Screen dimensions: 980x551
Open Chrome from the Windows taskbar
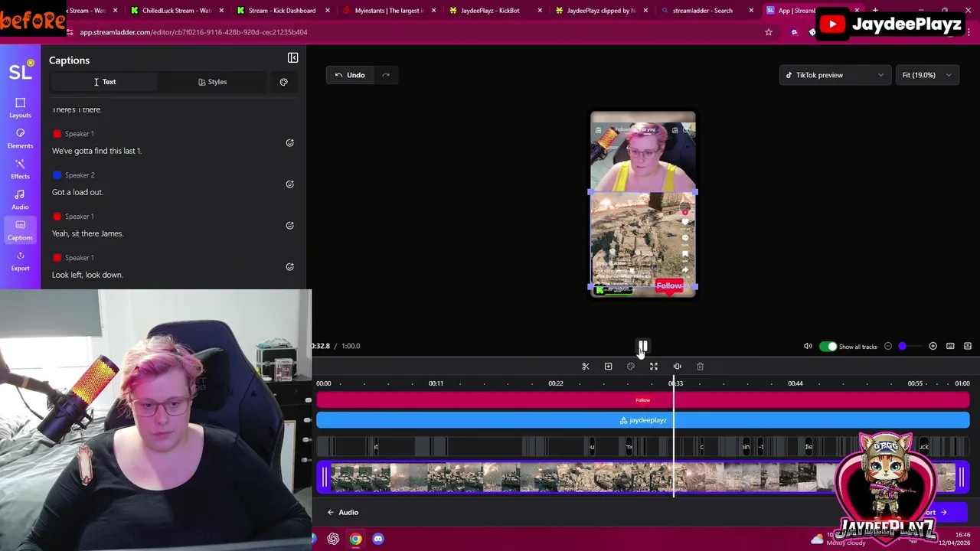click(x=355, y=539)
